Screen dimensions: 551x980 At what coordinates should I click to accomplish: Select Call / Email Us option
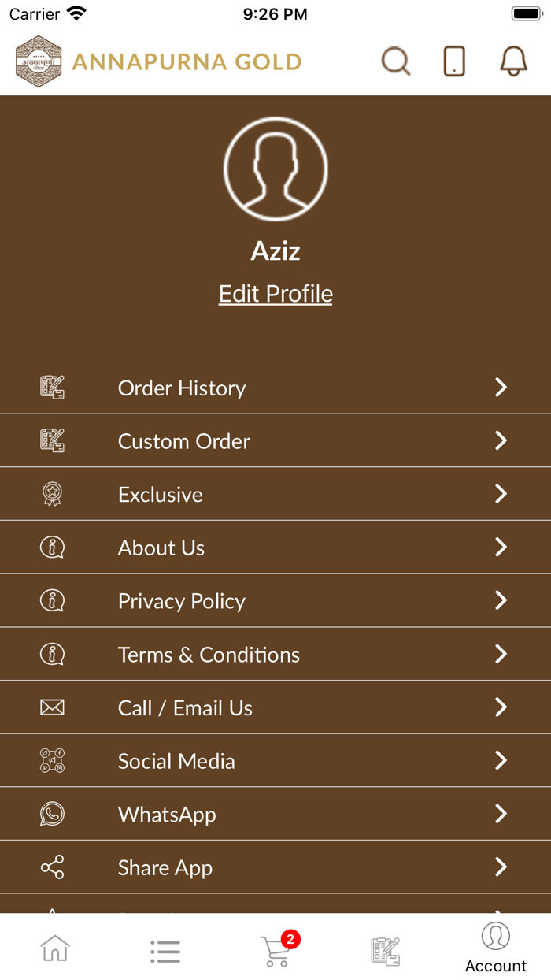pyautogui.click(x=185, y=708)
